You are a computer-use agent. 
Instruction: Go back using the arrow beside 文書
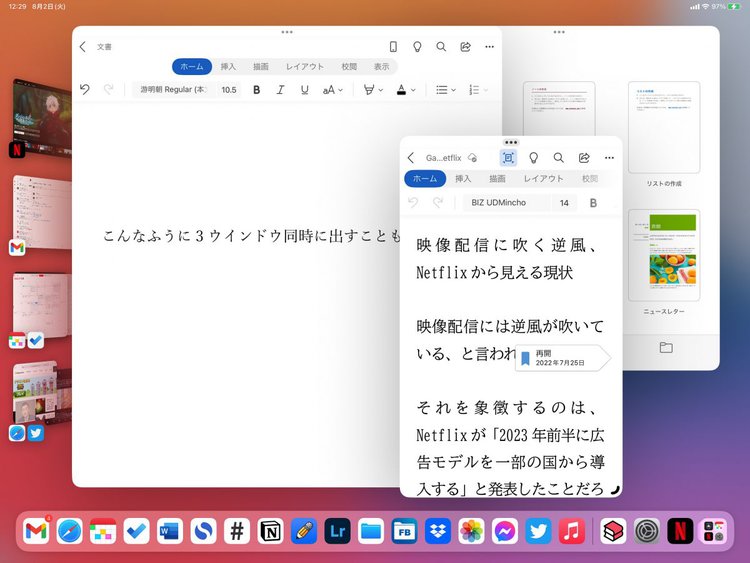coord(83,47)
